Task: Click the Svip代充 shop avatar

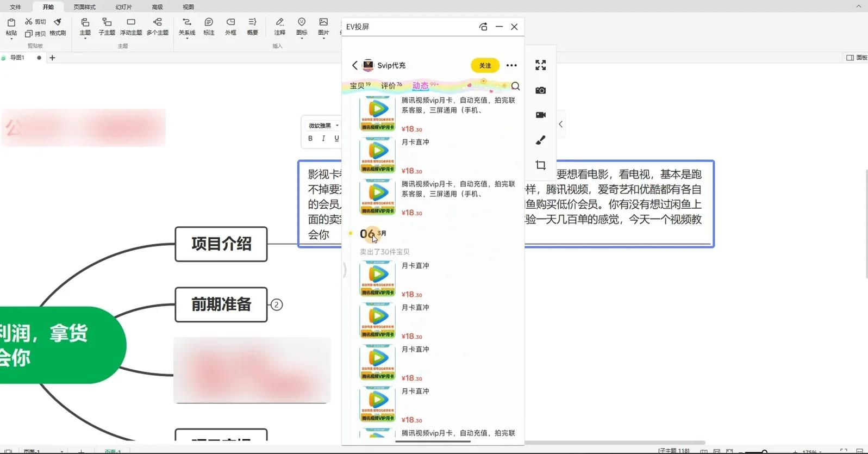Action: (368, 65)
